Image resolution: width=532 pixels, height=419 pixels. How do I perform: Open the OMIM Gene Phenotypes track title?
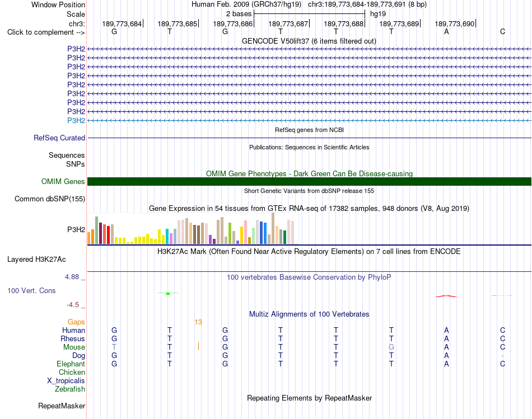(309, 173)
